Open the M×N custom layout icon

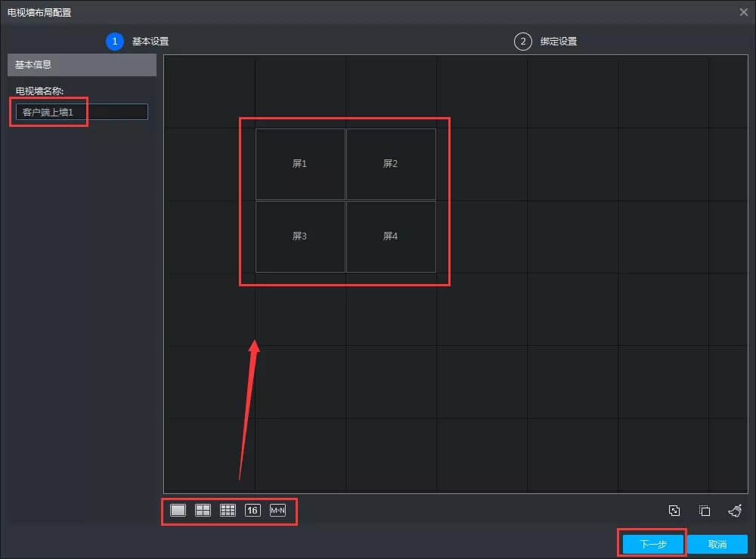click(x=277, y=511)
